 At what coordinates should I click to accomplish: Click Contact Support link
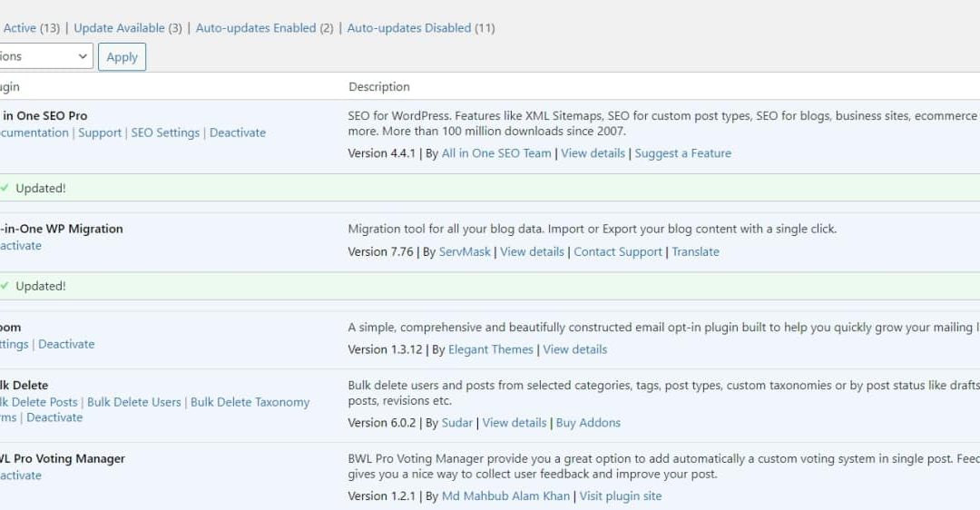pyautogui.click(x=618, y=252)
